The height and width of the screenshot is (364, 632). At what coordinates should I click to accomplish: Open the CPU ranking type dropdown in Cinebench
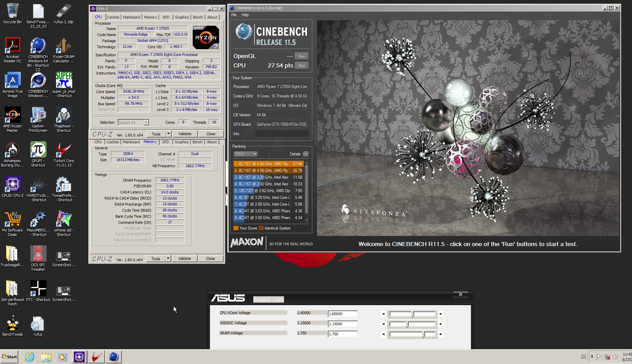point(246,154)
